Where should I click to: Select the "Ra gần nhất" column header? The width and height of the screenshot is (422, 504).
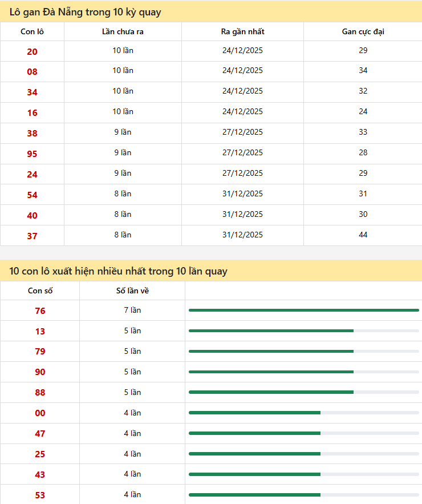tap(242, 31)
